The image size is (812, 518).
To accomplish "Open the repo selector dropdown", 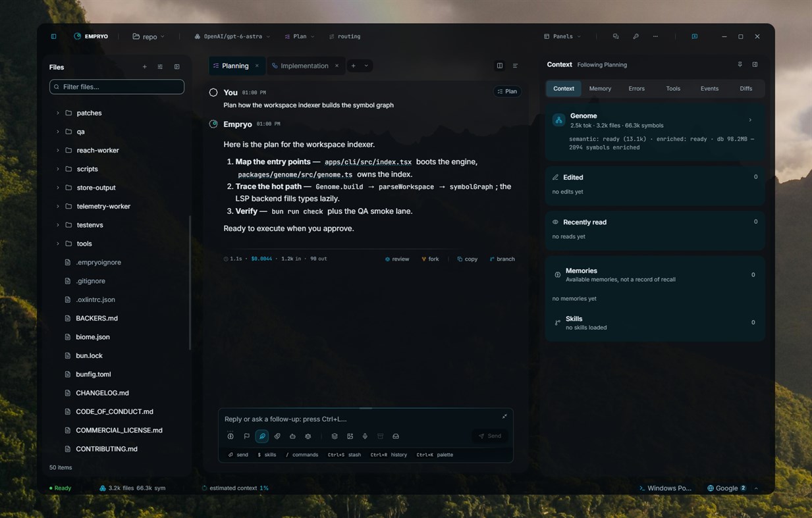I will [x=149, y=36].
